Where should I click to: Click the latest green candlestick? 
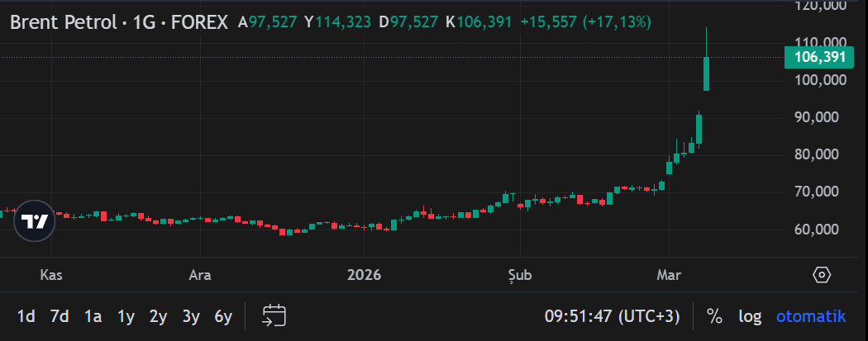pos(707,73)
